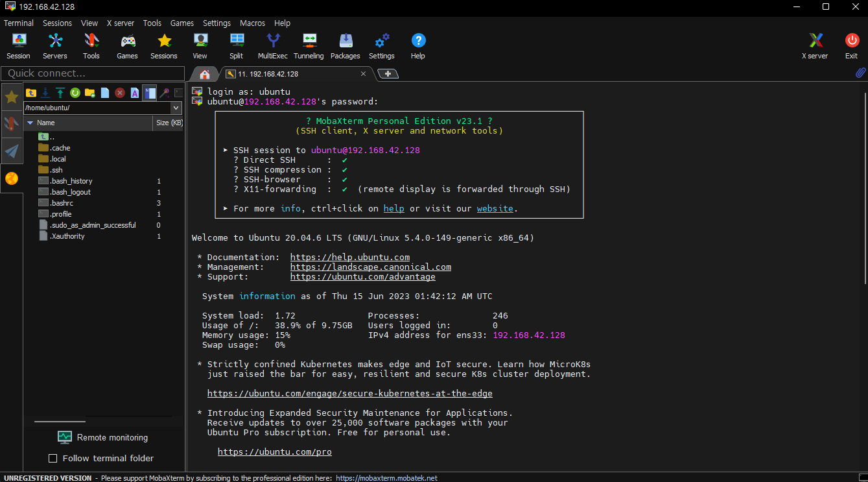Screen dimensions: 868x482
Task: Open https://help.ubuntu.com link
Action: click(x=350, y=257)
